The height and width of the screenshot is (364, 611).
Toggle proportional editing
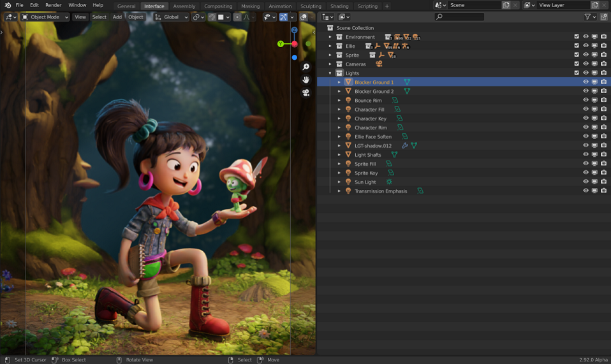(237, 17)
